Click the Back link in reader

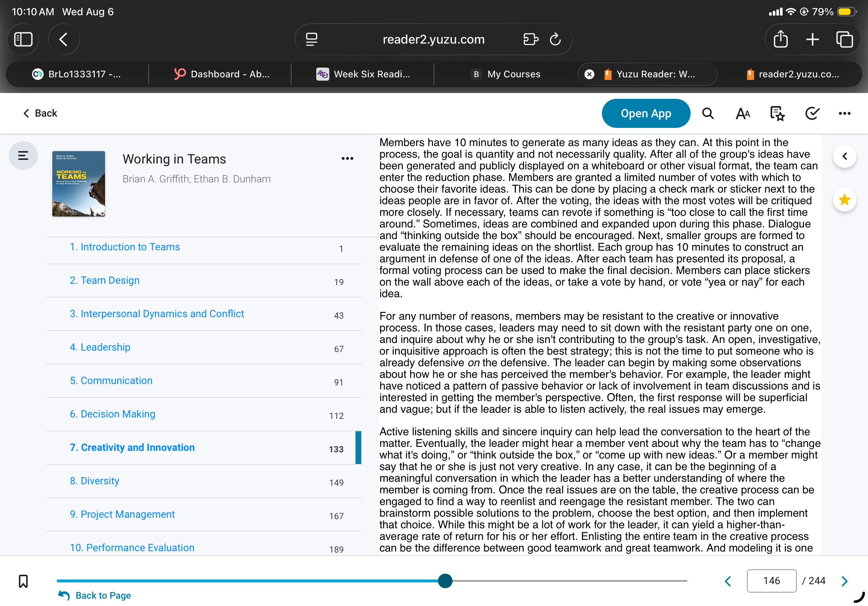(x=40, y=113)
